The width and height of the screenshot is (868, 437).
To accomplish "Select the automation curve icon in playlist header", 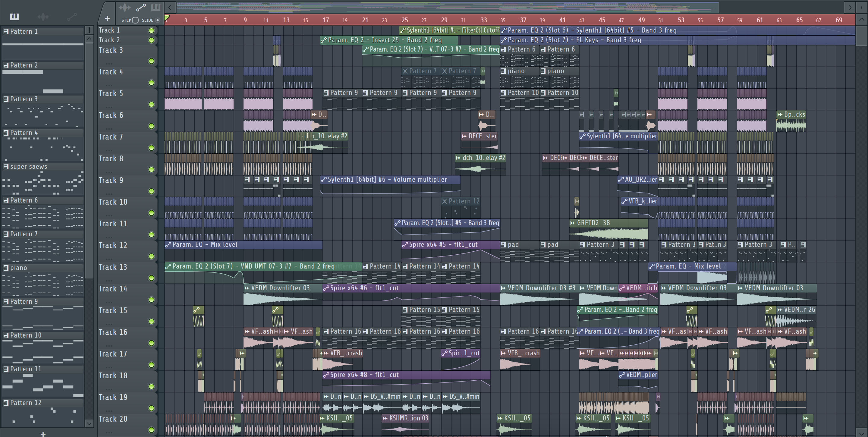I will (140, 8).
